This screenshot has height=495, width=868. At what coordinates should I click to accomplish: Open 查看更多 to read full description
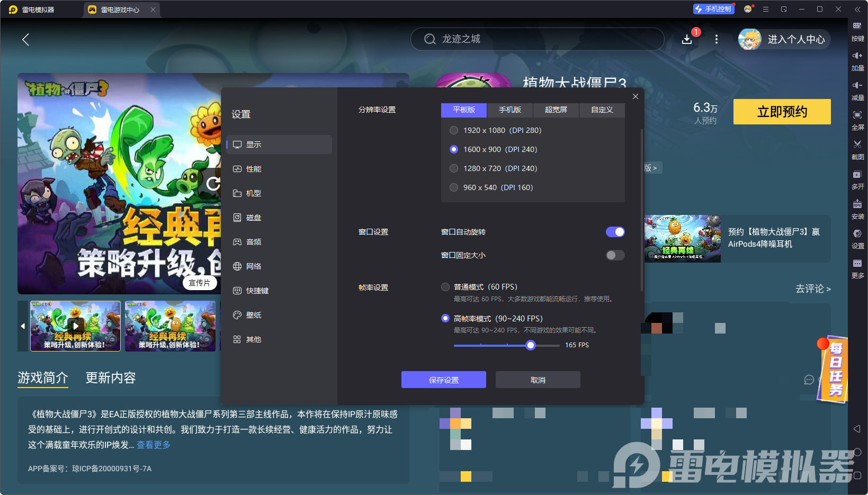153,445
